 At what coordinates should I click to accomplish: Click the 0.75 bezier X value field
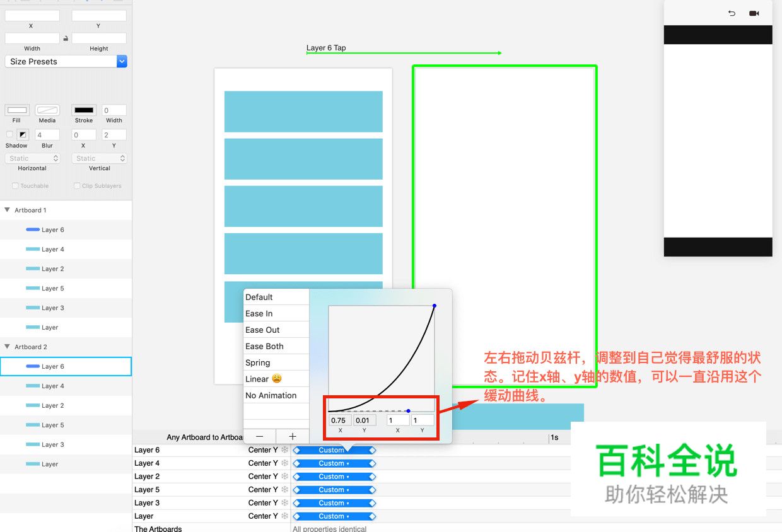(339, 420)
